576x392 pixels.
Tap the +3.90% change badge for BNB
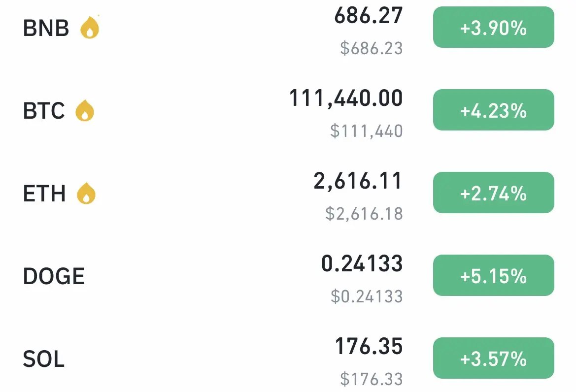[x=493, y=27]
